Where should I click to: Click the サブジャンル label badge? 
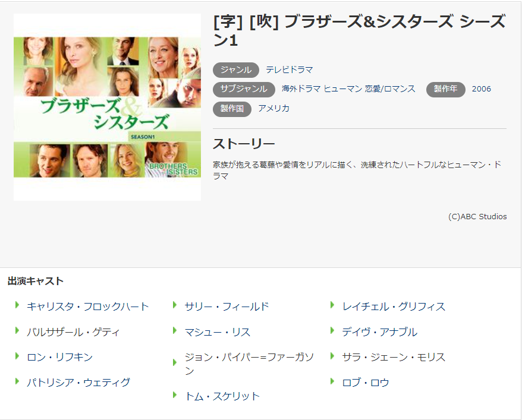click(244, 89)
